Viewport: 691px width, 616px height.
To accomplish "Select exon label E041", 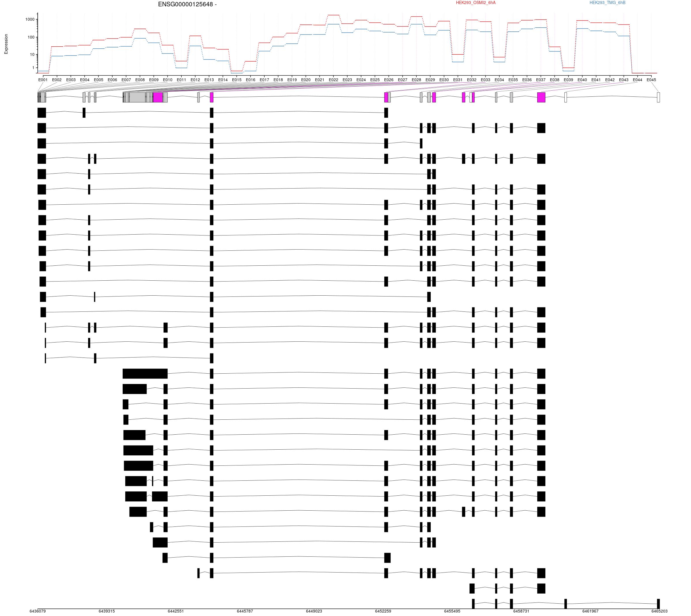I will 596,80.
